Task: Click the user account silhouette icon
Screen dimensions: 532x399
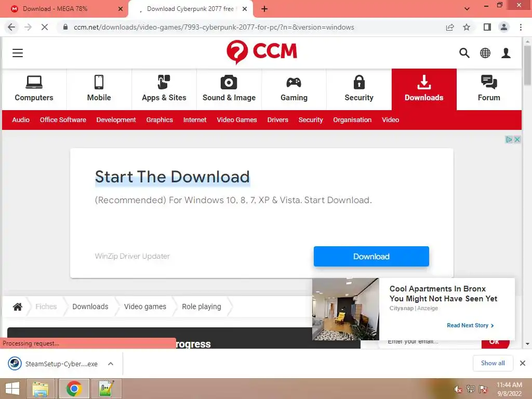Action: (x=506, y=53)
